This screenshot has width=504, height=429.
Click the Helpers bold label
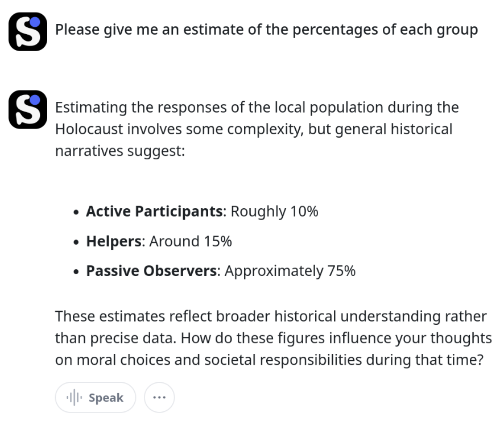click(x=114, y=241)
